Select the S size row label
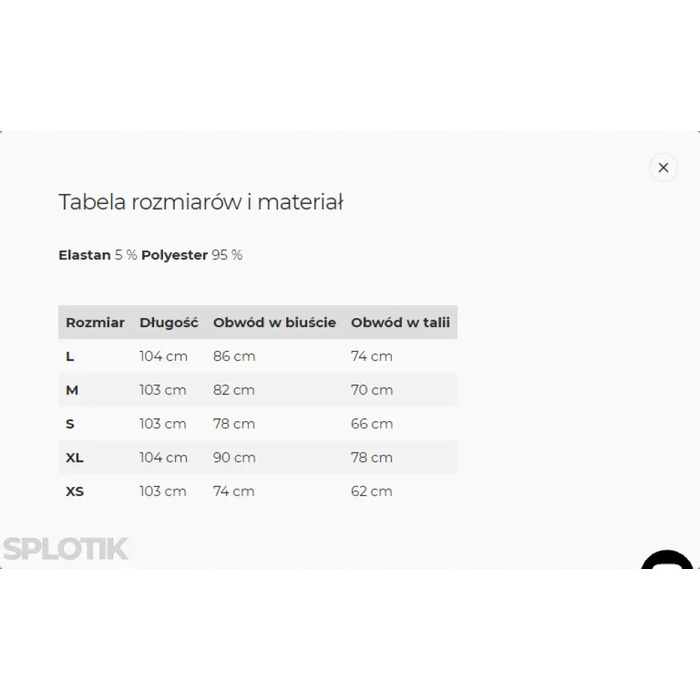Screen dimensions: 700x700 click(70, 424)
